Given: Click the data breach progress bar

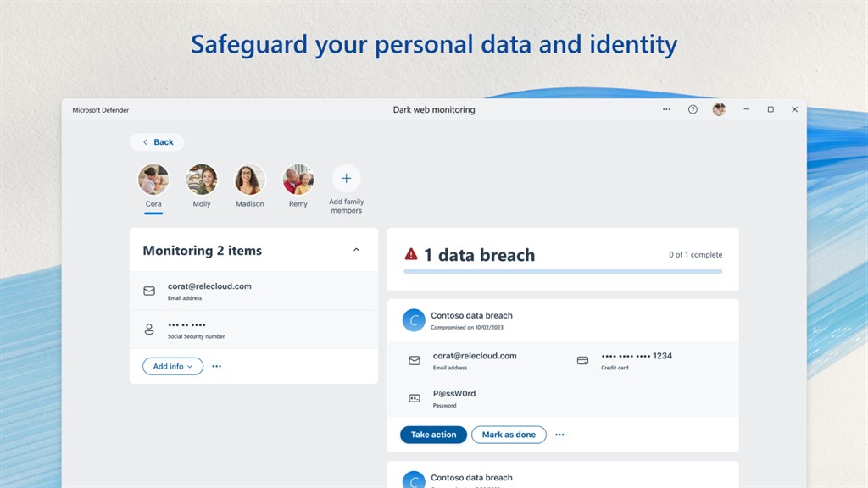Looking at the screenshot, I should pyautogui.click(x=563, y=272).
